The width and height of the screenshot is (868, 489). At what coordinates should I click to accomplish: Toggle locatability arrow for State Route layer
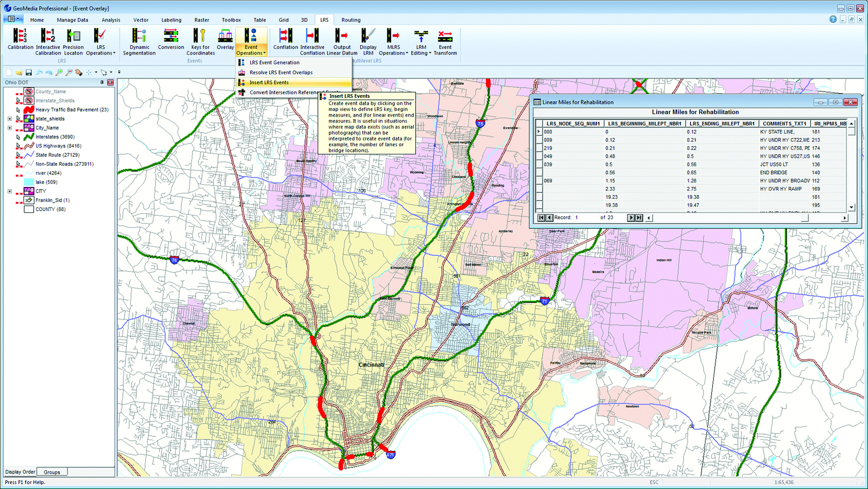click(18, 155)
